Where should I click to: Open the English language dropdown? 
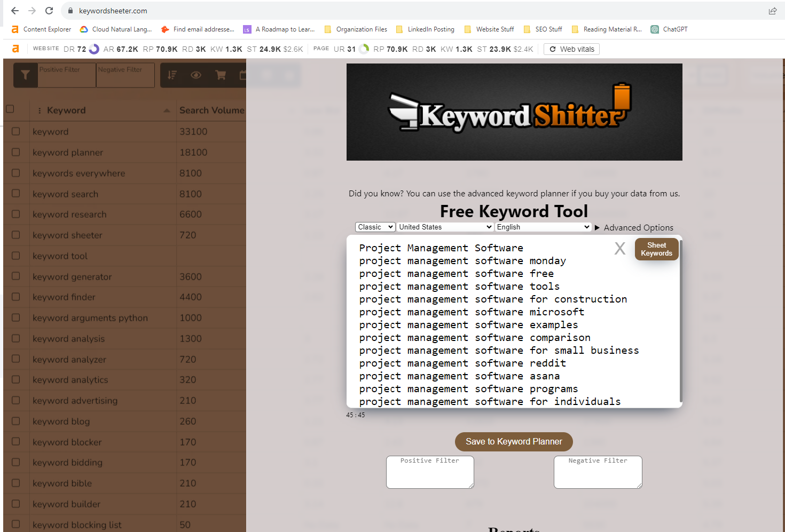543,227
